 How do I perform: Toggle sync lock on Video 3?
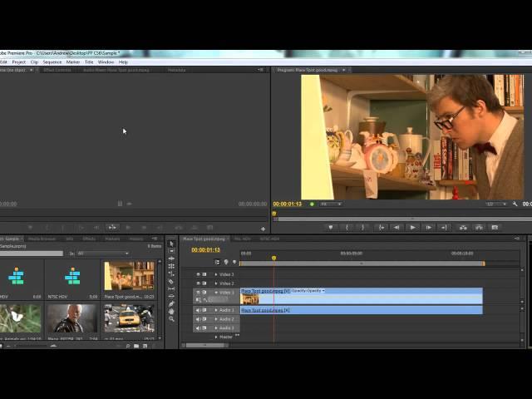pos(204,274)
